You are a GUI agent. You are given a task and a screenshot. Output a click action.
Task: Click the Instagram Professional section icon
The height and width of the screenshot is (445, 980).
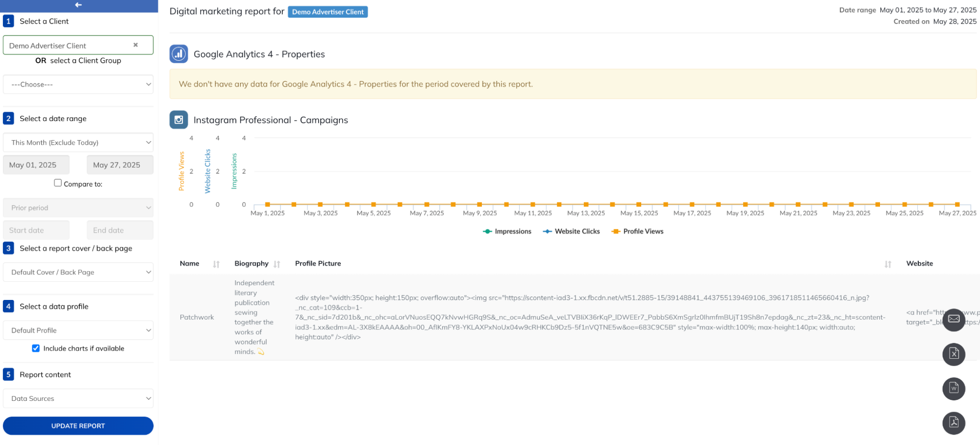(178, 120)
